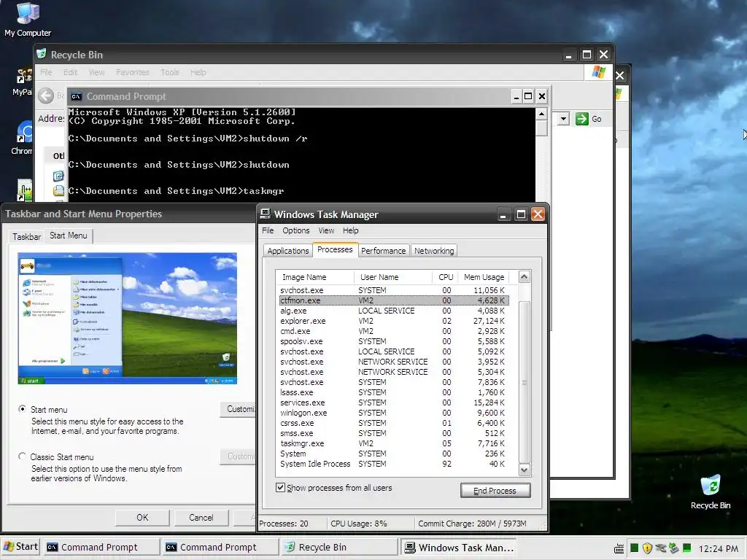Click the green Go arrow in Recycle Bin
The height and width of the screenshot is (560, 747).
click(581, 119)
